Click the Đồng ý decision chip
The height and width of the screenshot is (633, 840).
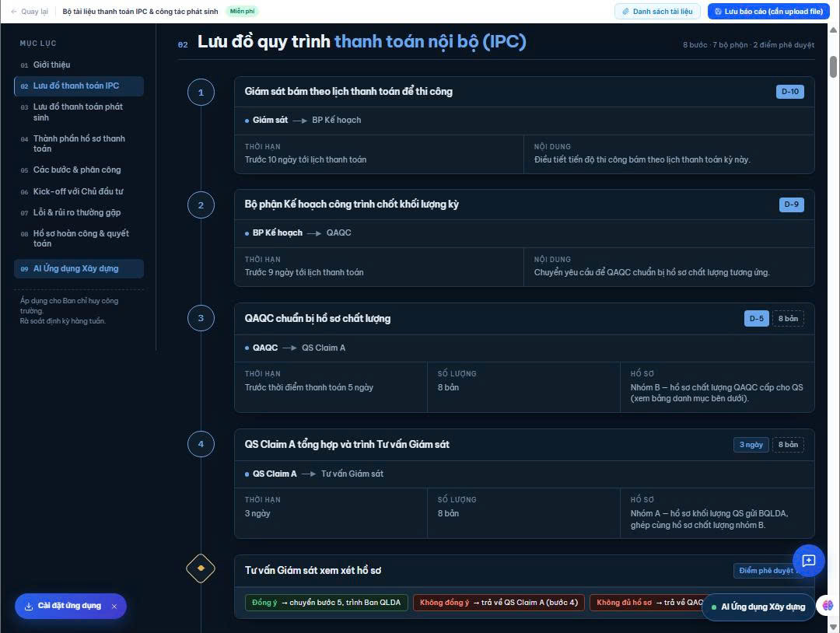point(326,603)
